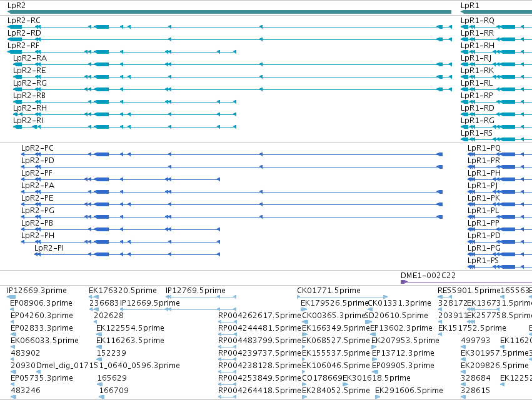Click the LpR2-PG protein label
This screenshot has height=400, width=532.
(x=38, y=211)
